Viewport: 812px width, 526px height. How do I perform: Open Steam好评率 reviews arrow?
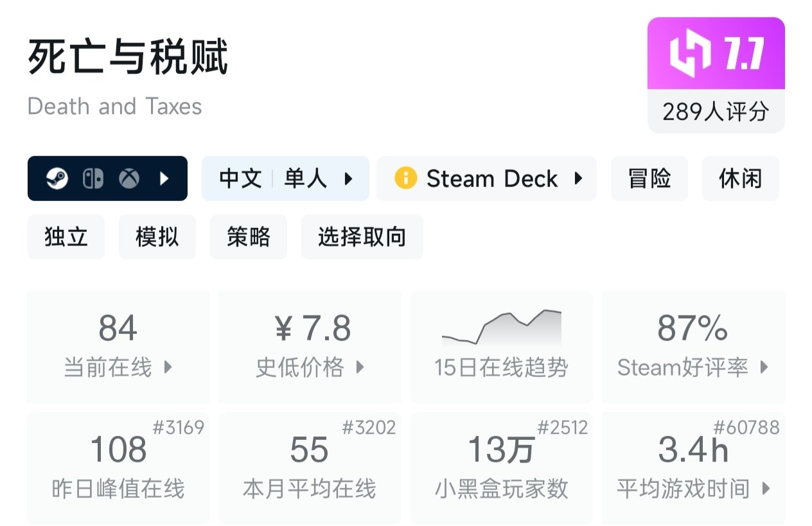click(x=764, y=367)
